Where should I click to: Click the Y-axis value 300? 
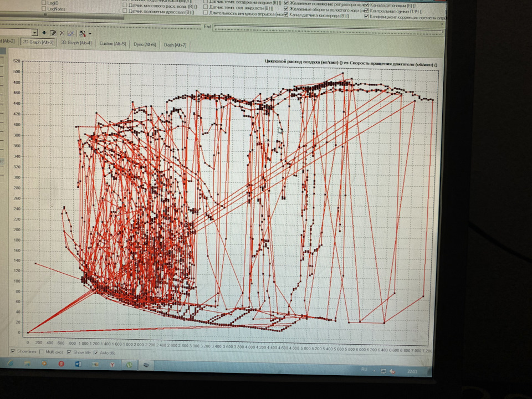pyautogui.click(x=17, y=177)
